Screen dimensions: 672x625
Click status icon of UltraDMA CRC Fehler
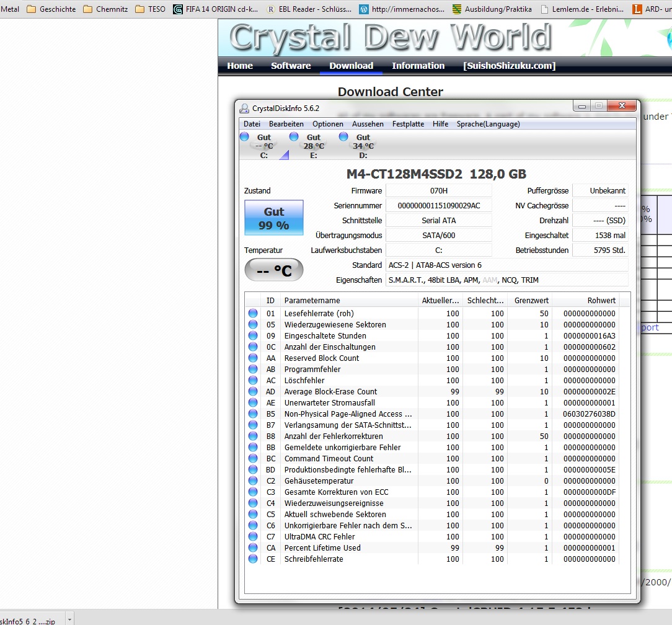[253, 537]
